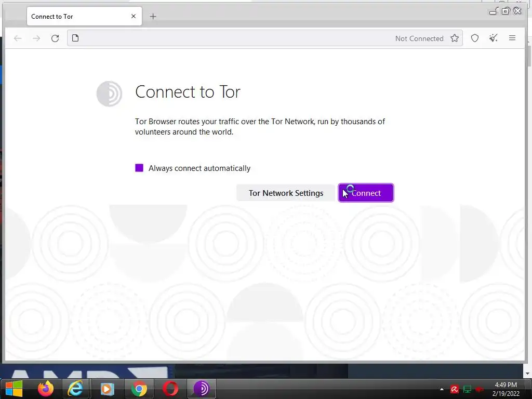The height and width of the screenshot is (399, 532).
Task: Open a new tab with the plus button
Action: [153, 16]
